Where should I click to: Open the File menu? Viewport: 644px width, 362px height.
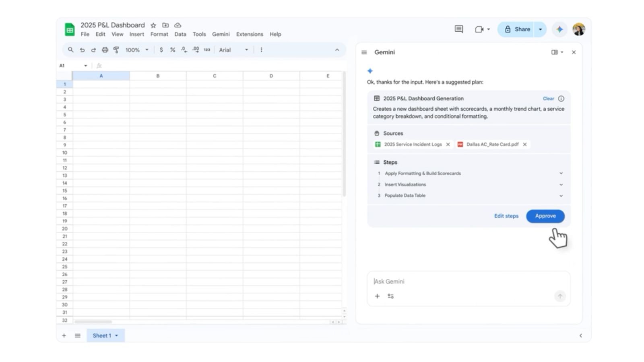[x=85, y=34]
